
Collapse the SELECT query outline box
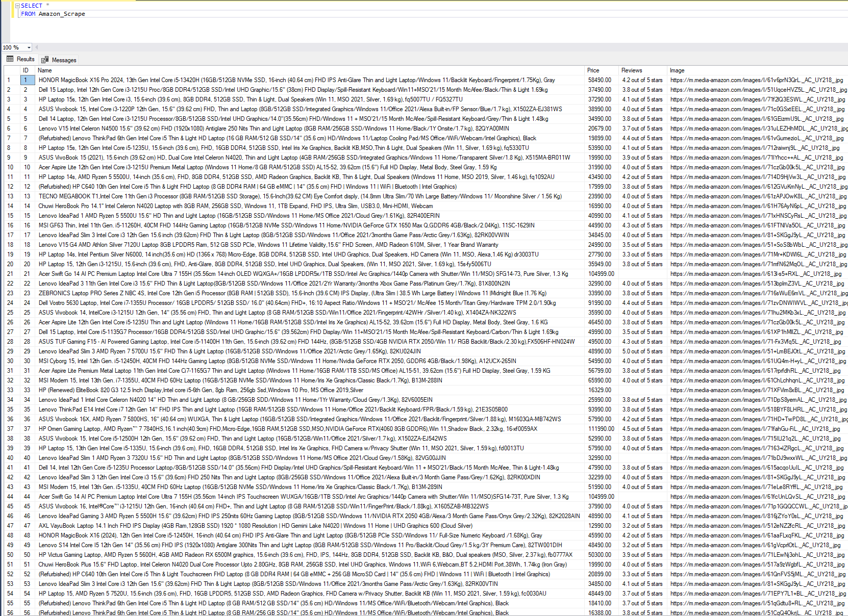(17, 6)
